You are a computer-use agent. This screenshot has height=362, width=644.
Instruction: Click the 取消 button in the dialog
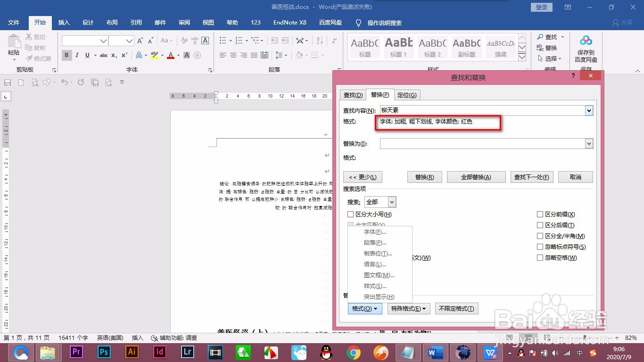[576, 177]
